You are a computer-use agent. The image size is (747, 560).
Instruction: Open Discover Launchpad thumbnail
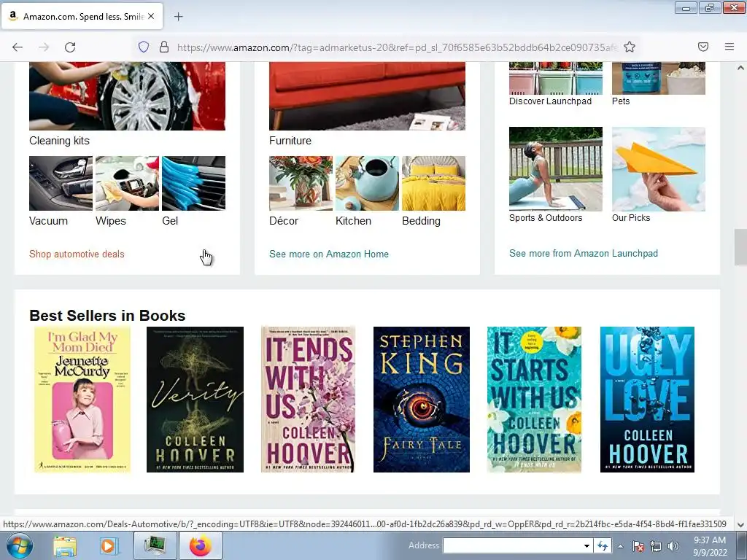click(556, 78)
